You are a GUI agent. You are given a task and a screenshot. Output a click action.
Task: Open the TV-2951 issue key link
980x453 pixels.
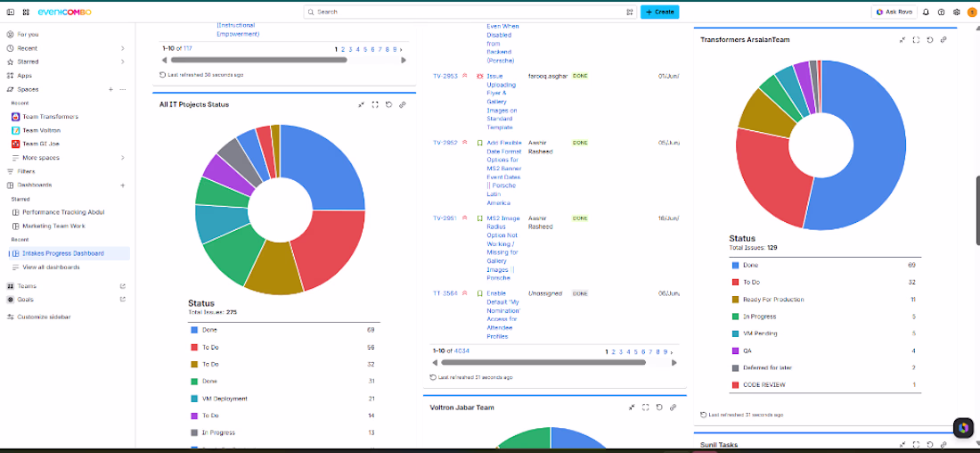[x=445, y=218]
